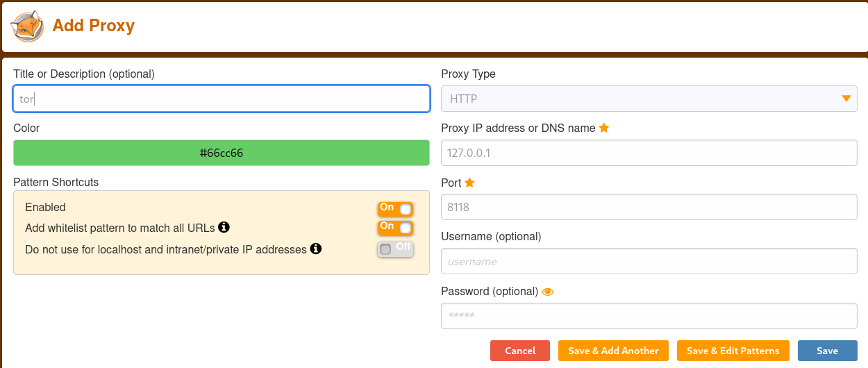The height and width of the screenshot is (368, 868).
Task: Click info icon beside localhost/intranet option
Action: 315,249
